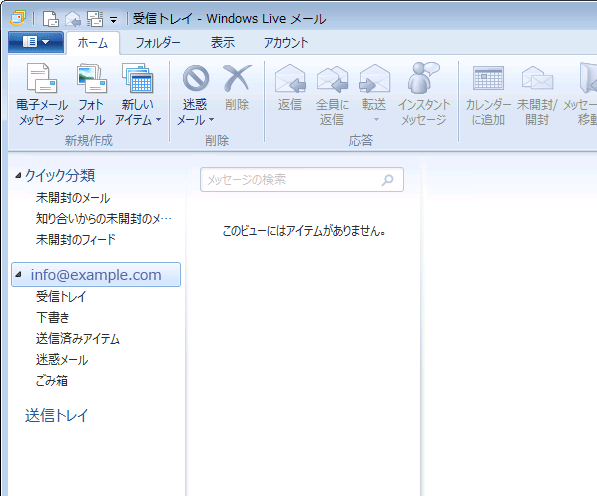Open the 迷惑メール ribbon button
Viewport: 597px width, 496px height.
click(195, 94)
